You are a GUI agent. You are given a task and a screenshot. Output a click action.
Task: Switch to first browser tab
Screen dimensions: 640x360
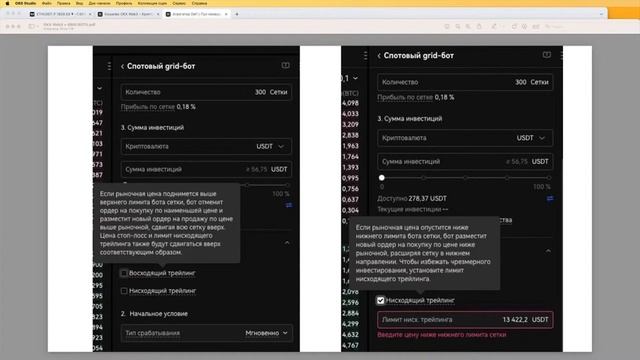point(60,14)
